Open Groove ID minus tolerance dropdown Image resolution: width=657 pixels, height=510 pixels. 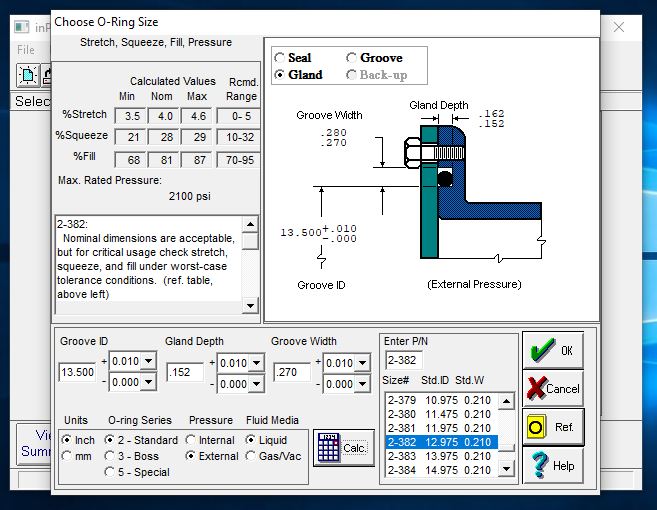pos(148,382)
